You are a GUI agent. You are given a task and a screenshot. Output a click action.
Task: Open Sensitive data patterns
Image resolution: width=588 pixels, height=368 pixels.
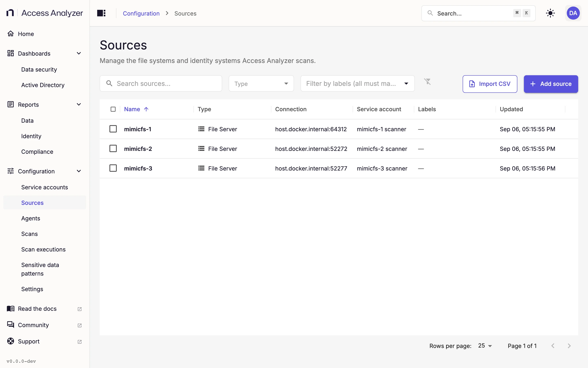click(40, 269)
